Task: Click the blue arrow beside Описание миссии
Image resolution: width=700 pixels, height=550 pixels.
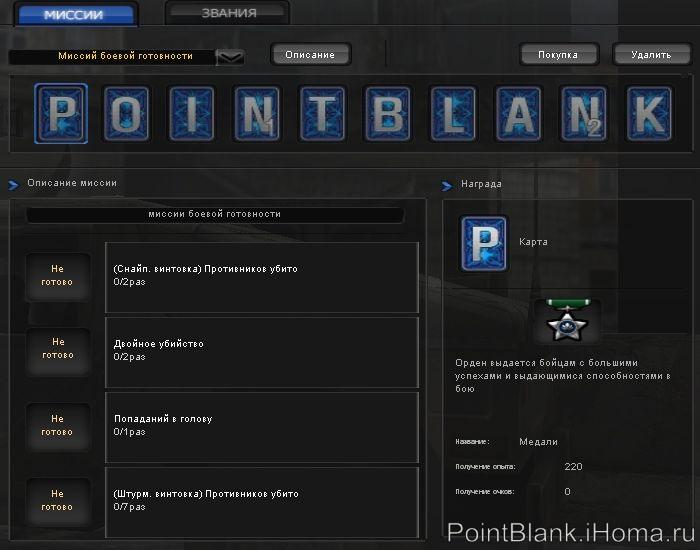Action: [x=14, y=184]
